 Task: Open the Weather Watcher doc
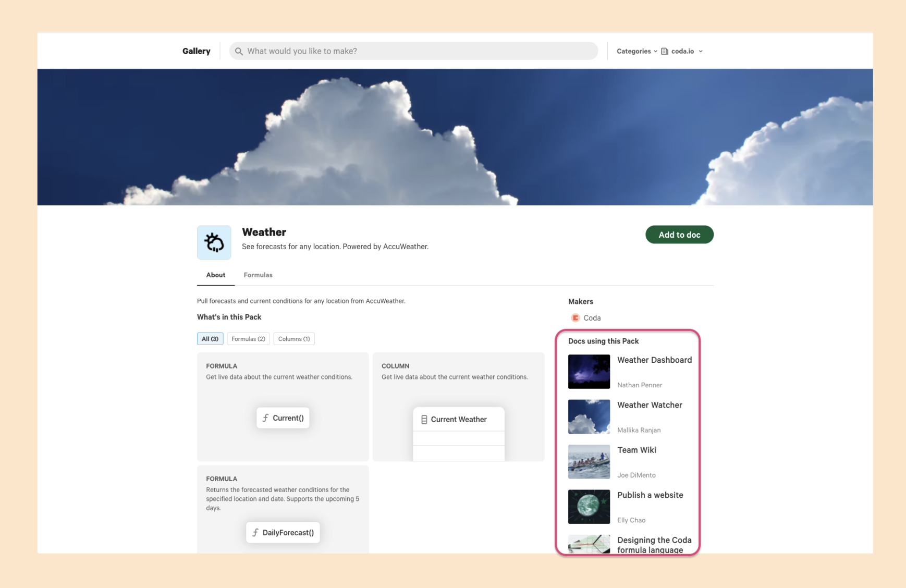tap(650, 405)
